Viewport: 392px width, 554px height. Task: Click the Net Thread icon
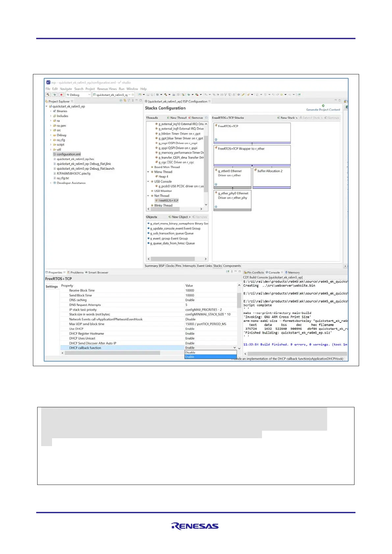pyautogui.click(x=152, y=196)
